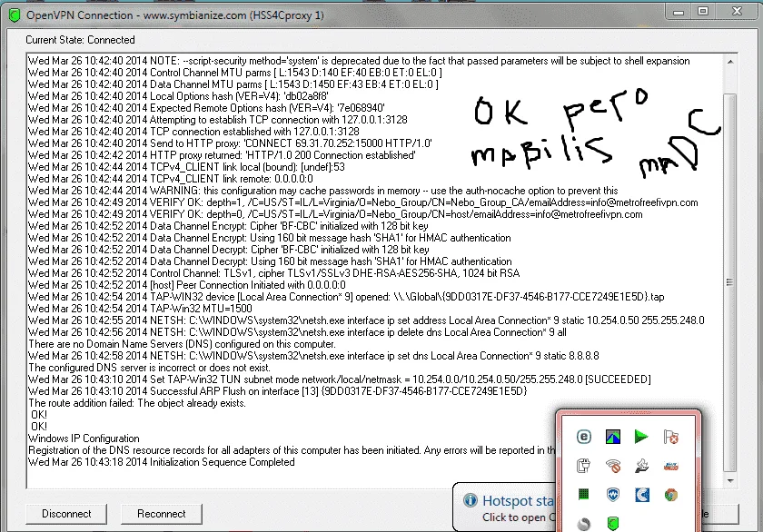Minimize the OpenVPN Connection window

click(x=679, y=12)
